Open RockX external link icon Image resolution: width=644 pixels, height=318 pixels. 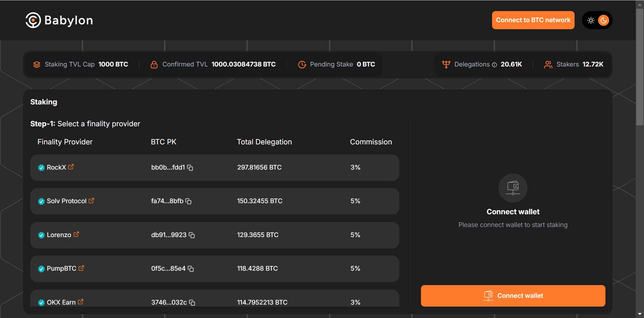point(71,167)
